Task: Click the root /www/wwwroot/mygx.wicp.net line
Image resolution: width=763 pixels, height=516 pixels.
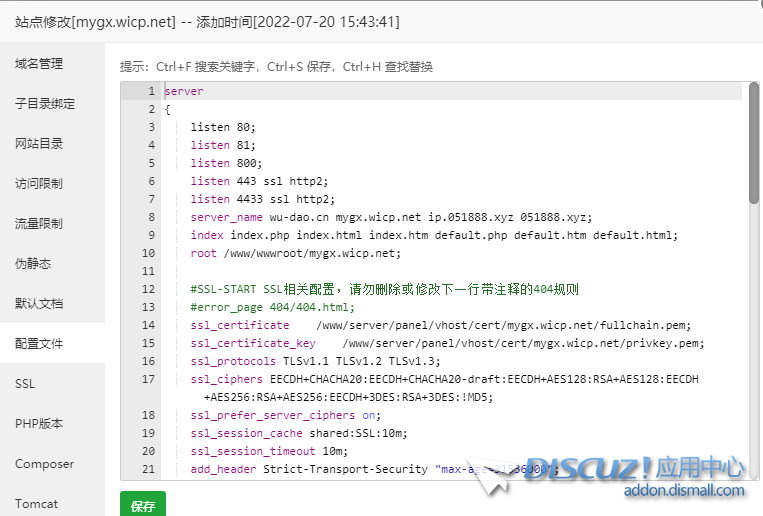Action: point(296,253)
